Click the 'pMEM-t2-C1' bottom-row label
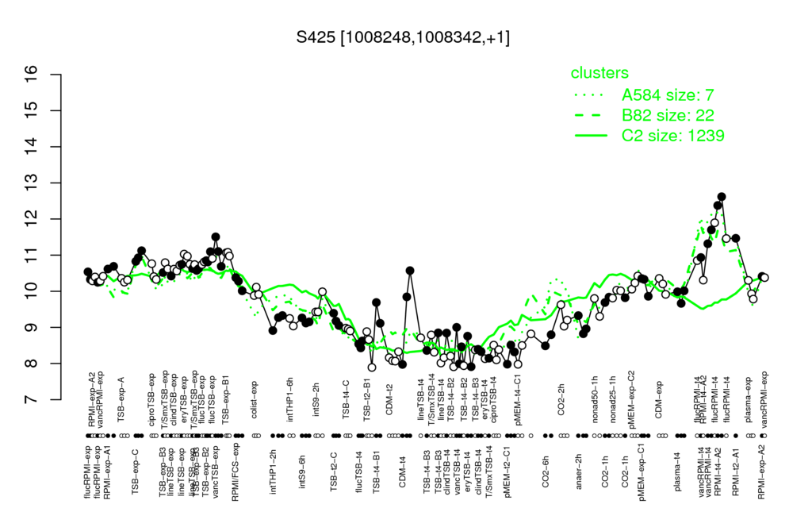 pyautogui.click(x=507, y=471)
